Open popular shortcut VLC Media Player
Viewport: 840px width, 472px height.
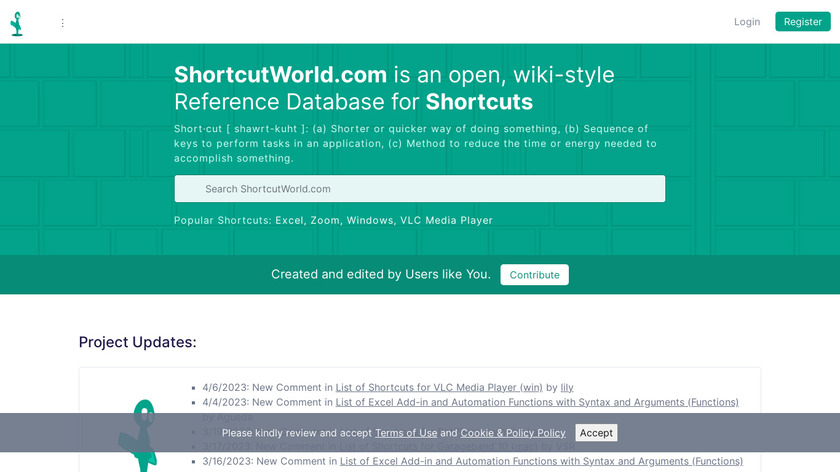[x=446, y=220]
